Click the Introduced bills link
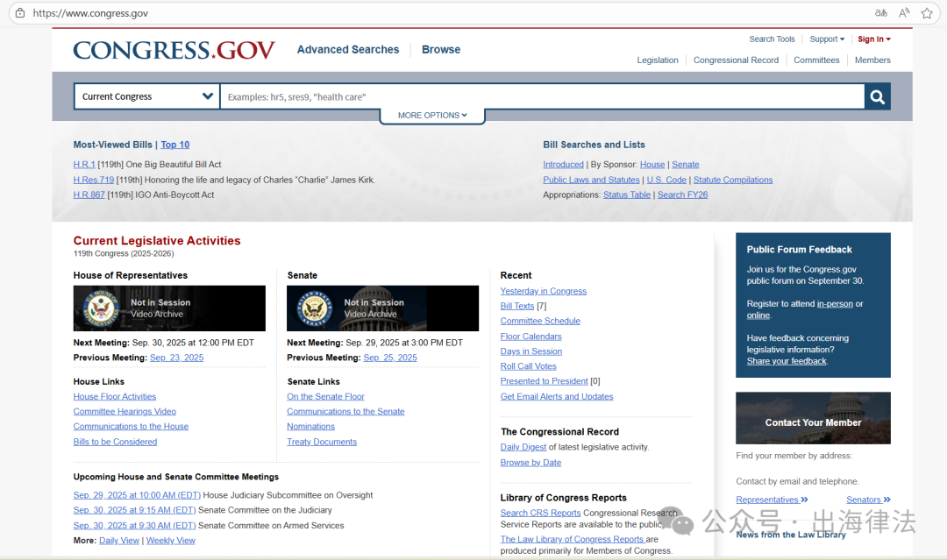 click(563, 165)
